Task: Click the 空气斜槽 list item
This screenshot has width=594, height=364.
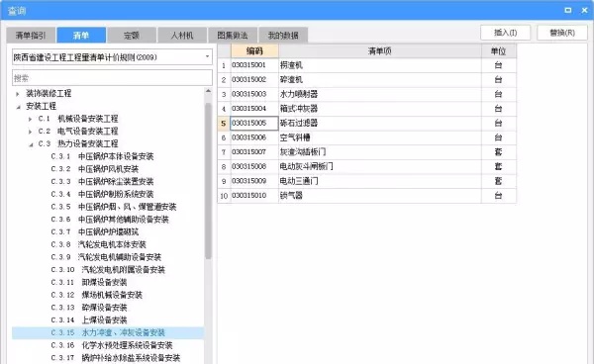Action: point(380,137)
